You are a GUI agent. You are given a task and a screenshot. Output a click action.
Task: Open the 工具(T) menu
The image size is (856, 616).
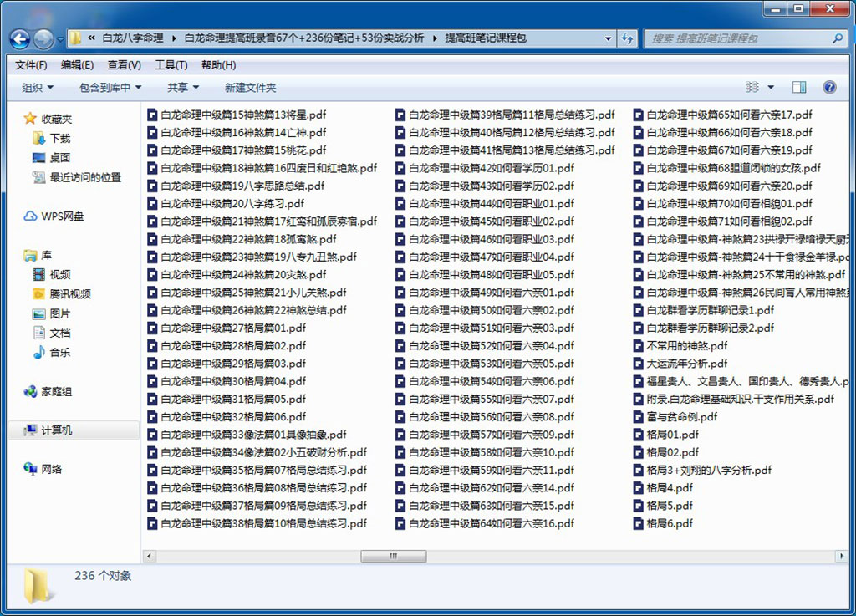(x=171, y=65)
